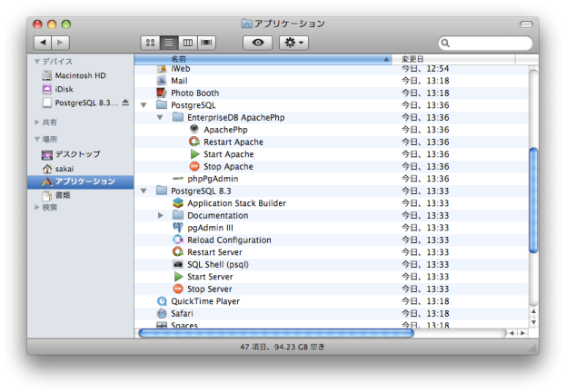Click the status text '47 項目、94.23 GB 空き'
Viewport: 566px width, 392px height.
coord(283,347)
